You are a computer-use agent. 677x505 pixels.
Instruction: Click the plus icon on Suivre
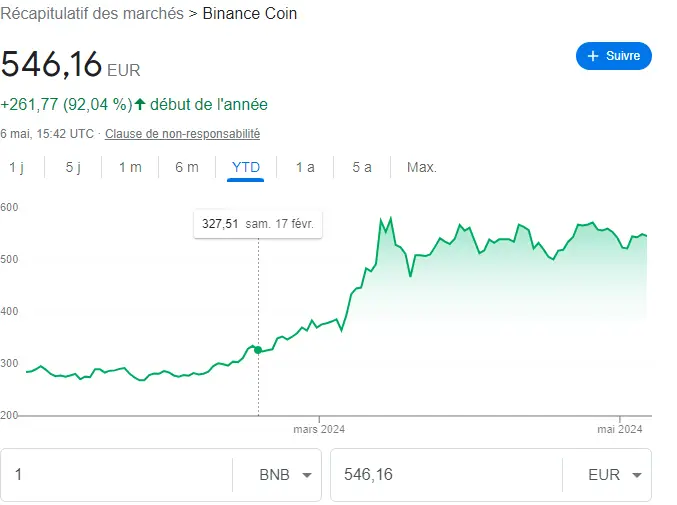point(593,56)
